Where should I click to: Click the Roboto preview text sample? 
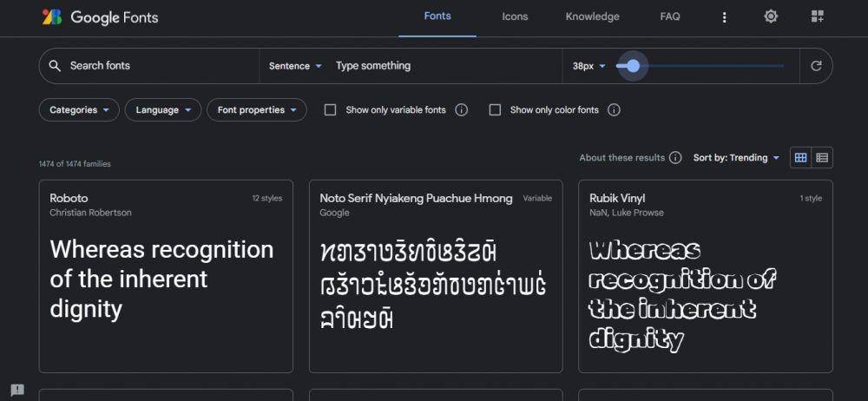click(x=161, y=279)
